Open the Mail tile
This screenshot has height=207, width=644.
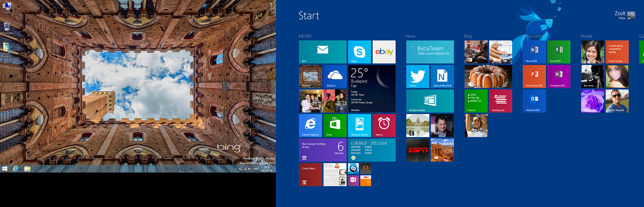point(322,52)
